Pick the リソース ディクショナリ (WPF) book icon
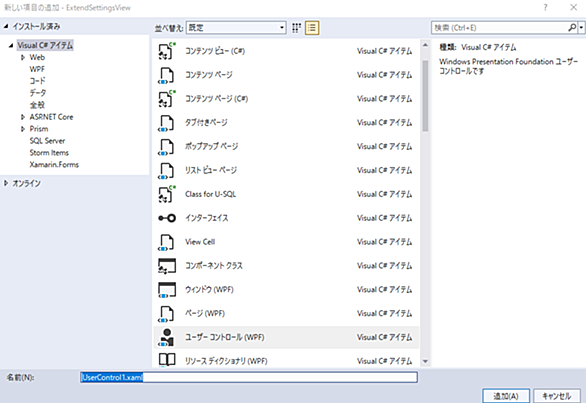Screen dimensions: 586x403 coord(167,360)
